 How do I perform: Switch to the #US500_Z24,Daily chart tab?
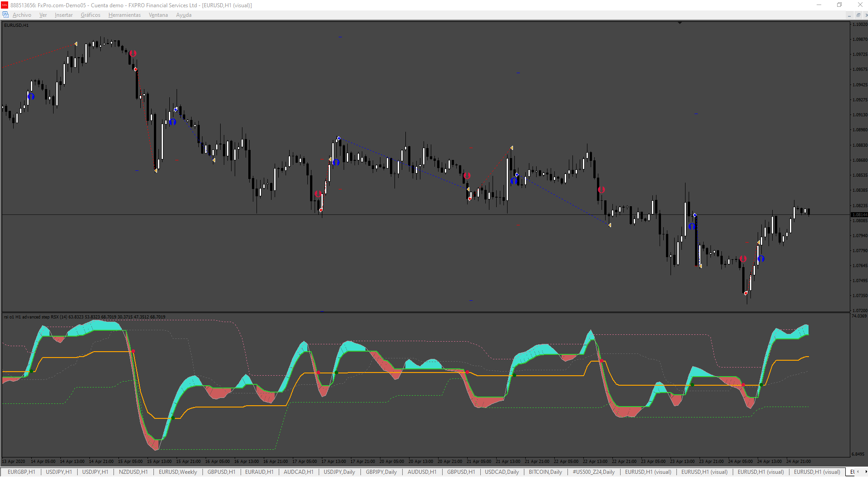594,472
